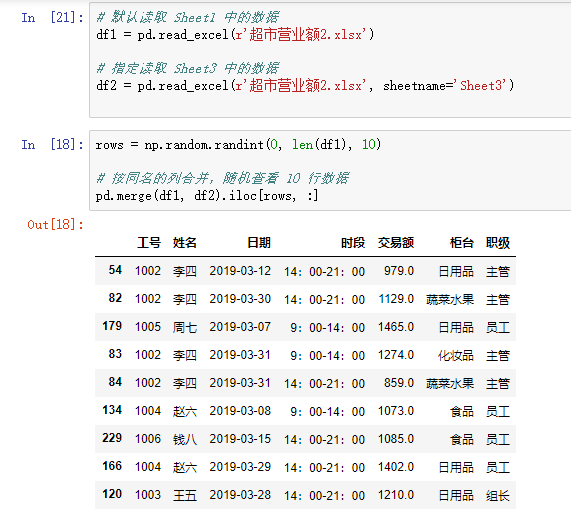Click the name 钱八 in row 229
571x510 pixels.
click(185, 439)
